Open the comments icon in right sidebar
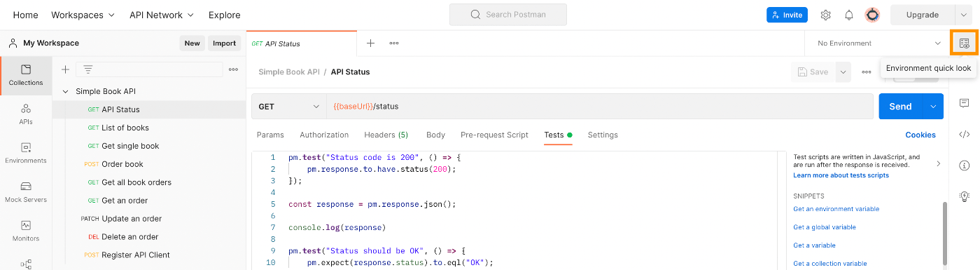This screenshot has width=980, height=270. point(964,103)
